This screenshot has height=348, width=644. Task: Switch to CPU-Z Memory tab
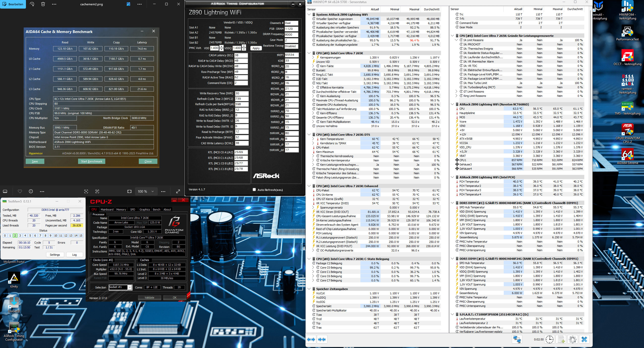coord(121,210)
